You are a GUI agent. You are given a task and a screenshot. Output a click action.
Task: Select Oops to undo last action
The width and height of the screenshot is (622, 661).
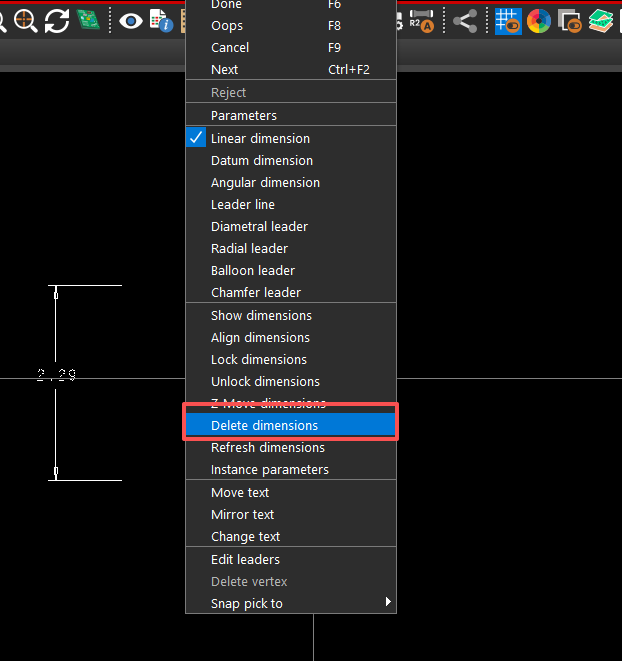coord(227,25)
